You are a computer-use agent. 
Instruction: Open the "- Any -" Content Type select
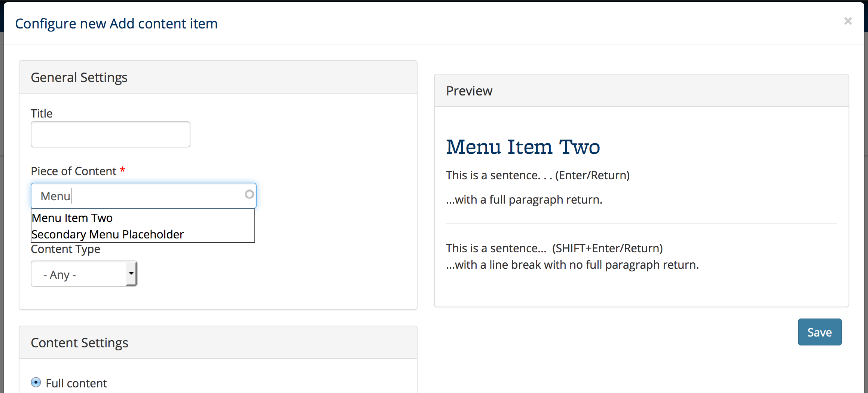pyautogui.click(x=84, y=274)
